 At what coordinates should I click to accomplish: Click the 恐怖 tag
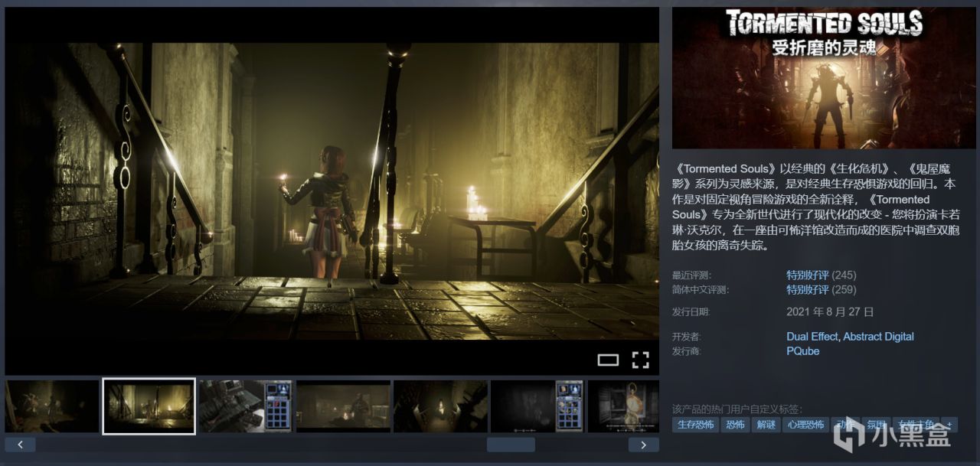click(x=736, y=425)
